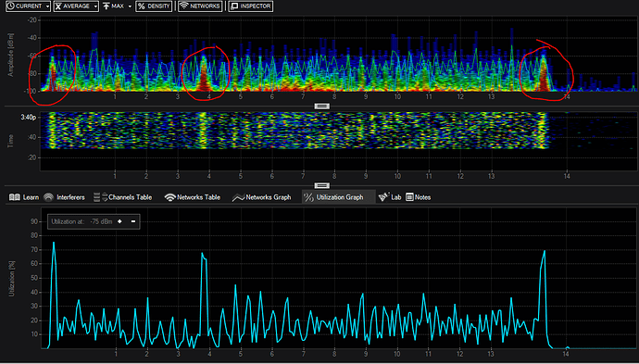This screenshot has width=639, height=364.
Task: Select the Utilization Graph tab
Action: [334, 197]
